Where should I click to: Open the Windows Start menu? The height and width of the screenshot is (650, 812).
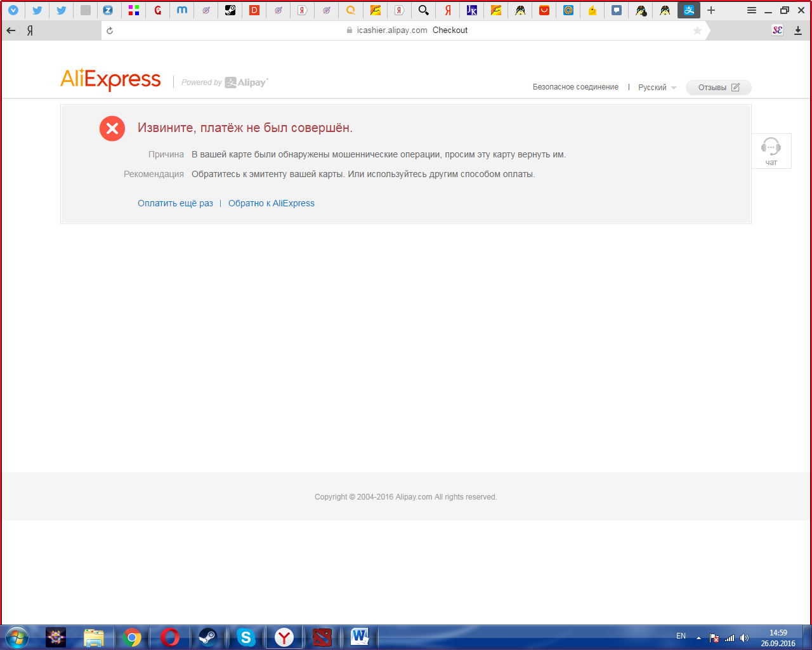(17, 637)
